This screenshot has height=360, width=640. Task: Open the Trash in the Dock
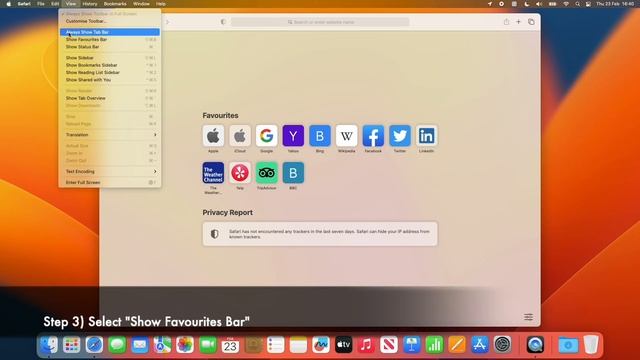point(591,345)
